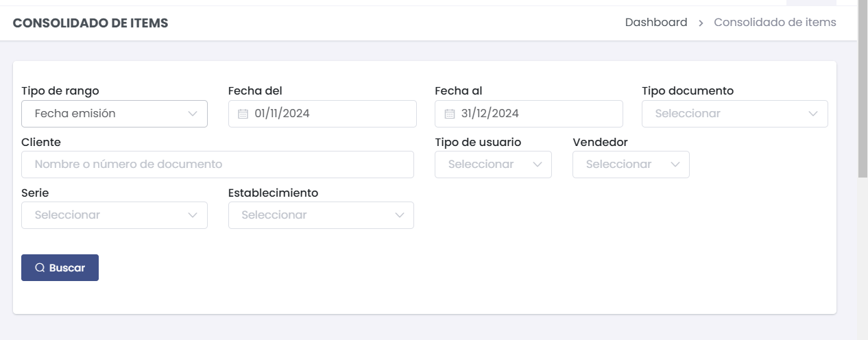Click chevron arrow of Tipo documento select
The image size is (868, 340).
(813, 114)
